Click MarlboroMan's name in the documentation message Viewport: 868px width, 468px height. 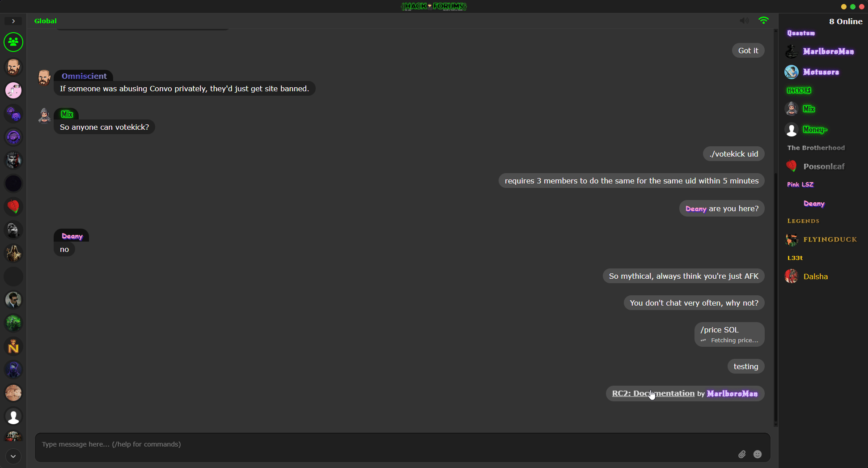click(733, 394)
